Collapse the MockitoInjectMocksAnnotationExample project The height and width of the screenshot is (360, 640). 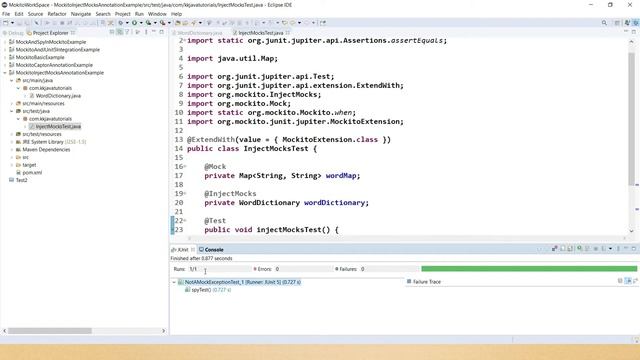click(5, 73)
